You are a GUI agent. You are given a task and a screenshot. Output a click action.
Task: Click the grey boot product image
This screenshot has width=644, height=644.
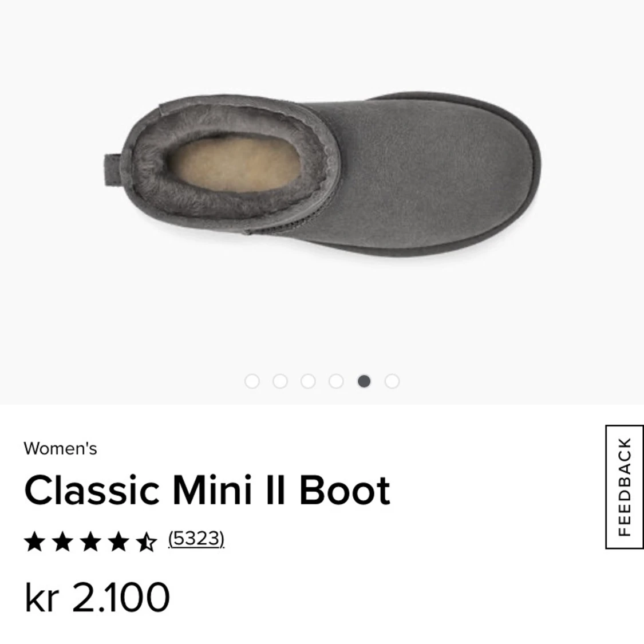point(322,175)
